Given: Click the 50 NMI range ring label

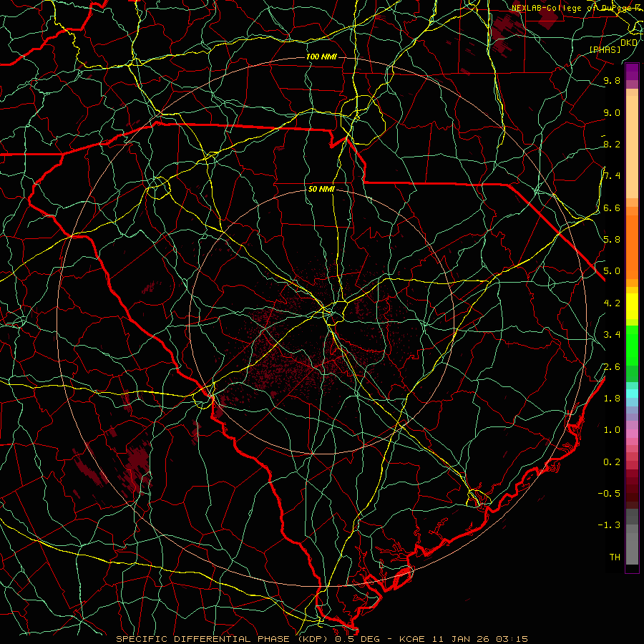Looking at the screenshot, I should 321,190.
